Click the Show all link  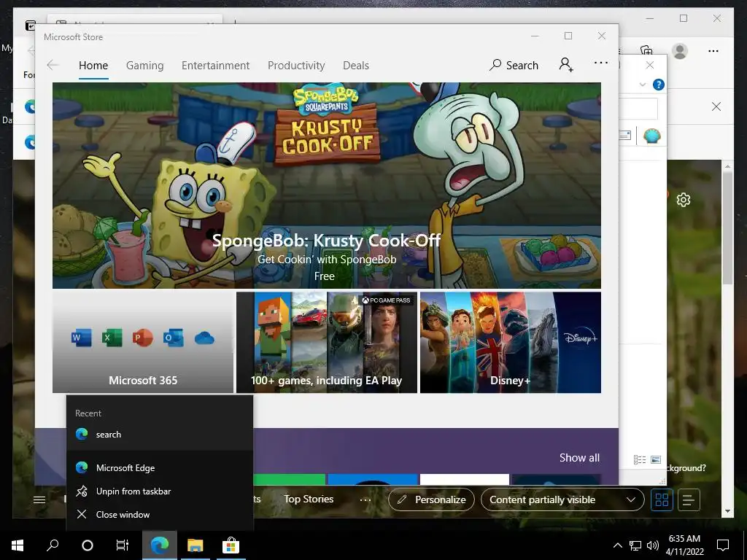coord(579,458)
